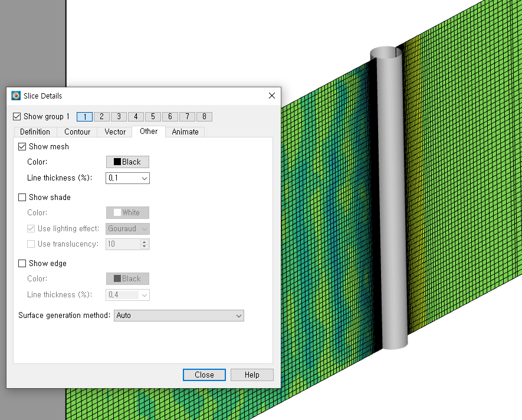Image resolution: width=522 pixels, height=420 pixels.
Task: Switch to the Contour tab
Action: pyautogui.click(x=77, y=132)
